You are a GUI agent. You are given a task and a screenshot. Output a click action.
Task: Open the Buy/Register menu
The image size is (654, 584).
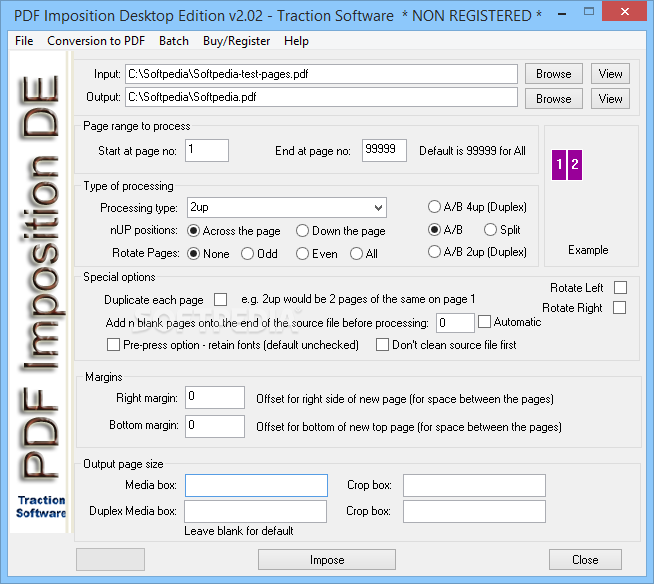[x=236, y=41]
